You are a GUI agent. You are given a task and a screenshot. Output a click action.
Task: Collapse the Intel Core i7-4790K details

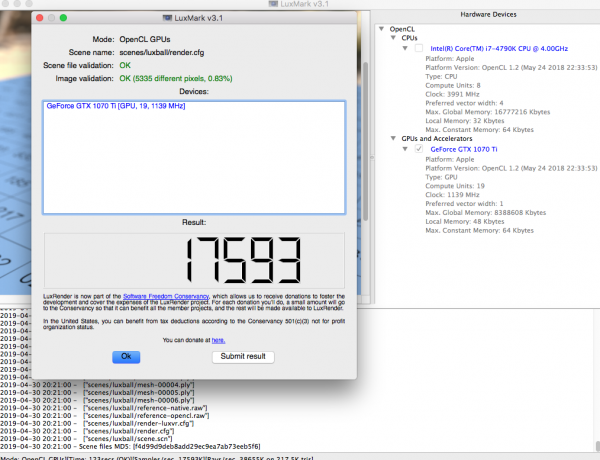(405, 48)
